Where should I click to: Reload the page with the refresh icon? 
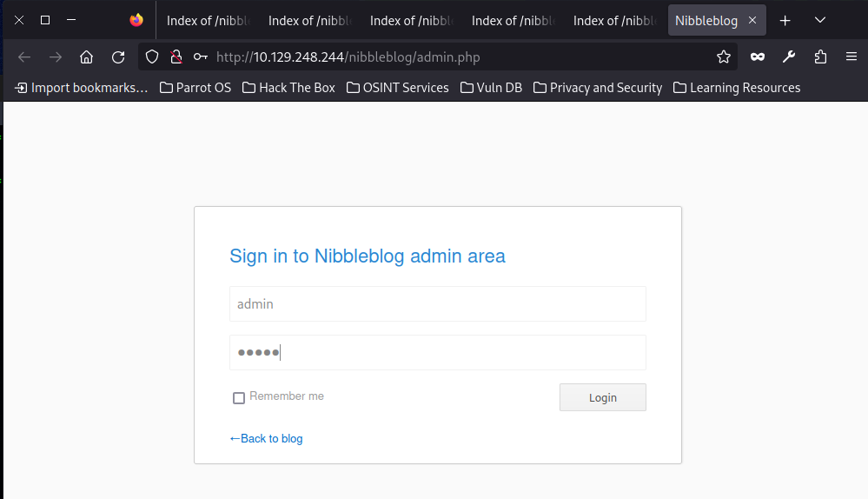(118, 57)
